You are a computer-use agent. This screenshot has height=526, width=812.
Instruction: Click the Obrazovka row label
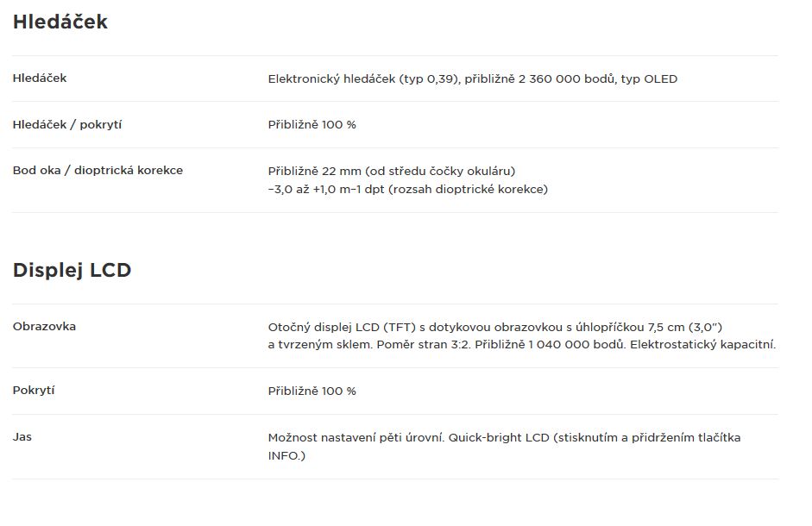[x=45, y=327]
